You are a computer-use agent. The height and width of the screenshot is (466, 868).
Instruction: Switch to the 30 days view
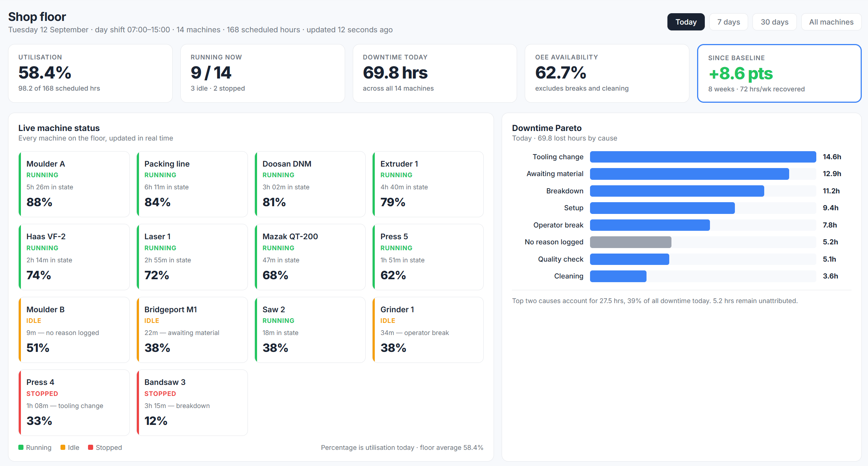tap(774, 22)
